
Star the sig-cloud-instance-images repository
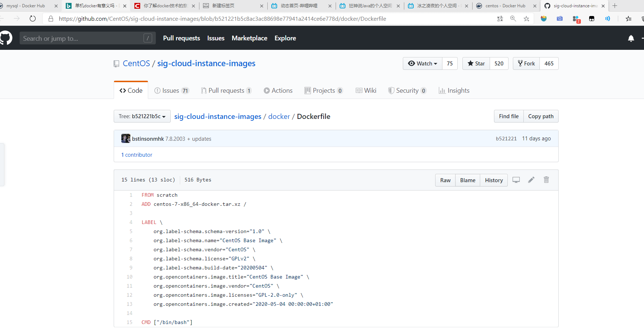pyautogui.click(x=476, y=64)
